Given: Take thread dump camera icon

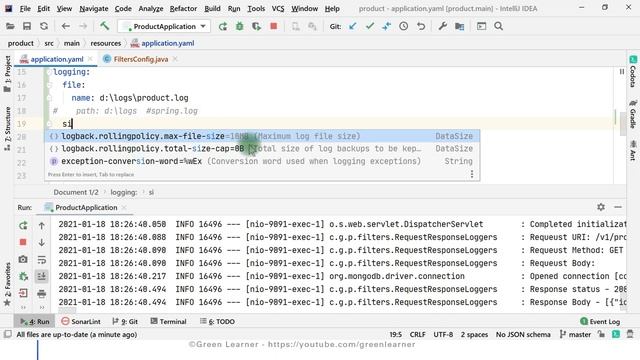Looking at the screenshot, I should [23, 260].
